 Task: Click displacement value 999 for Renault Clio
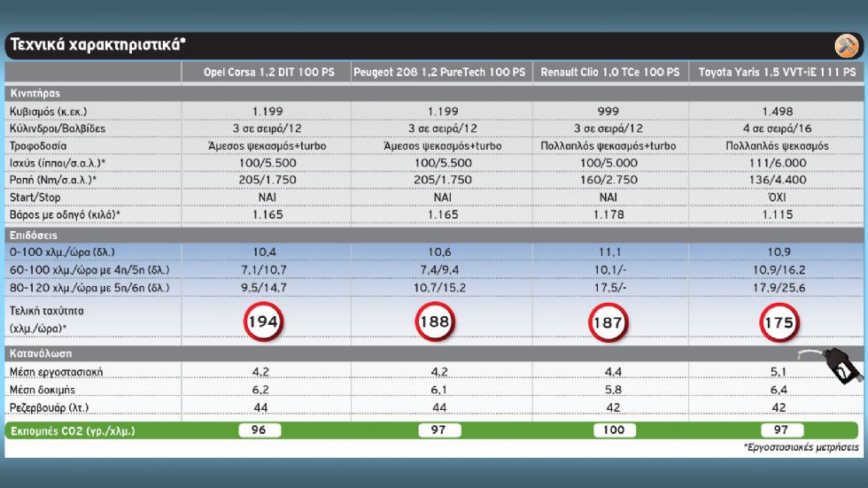(x=608, y=112)
